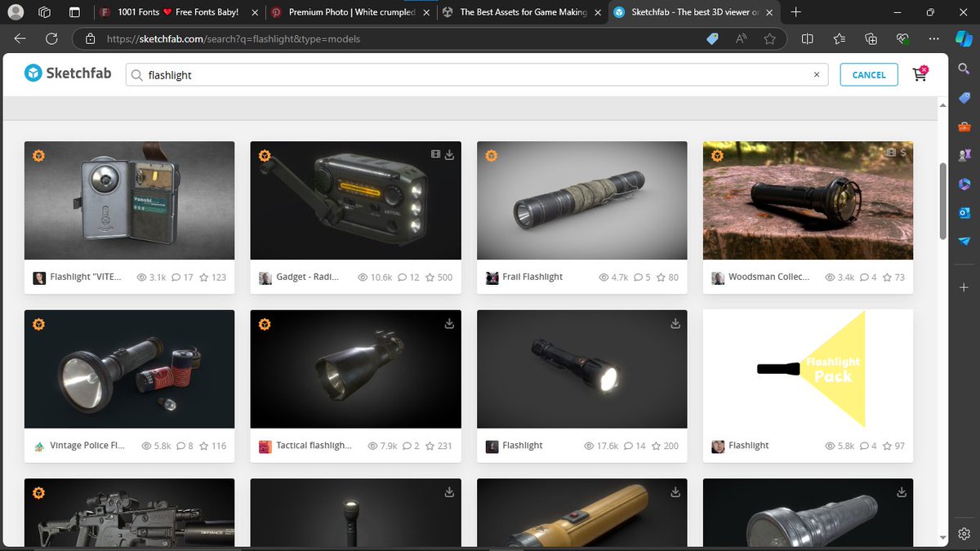980x551 pixels.
Task: Open the Frail Flashlight title link
Action: pyautogui.click(x=532, y=278)
